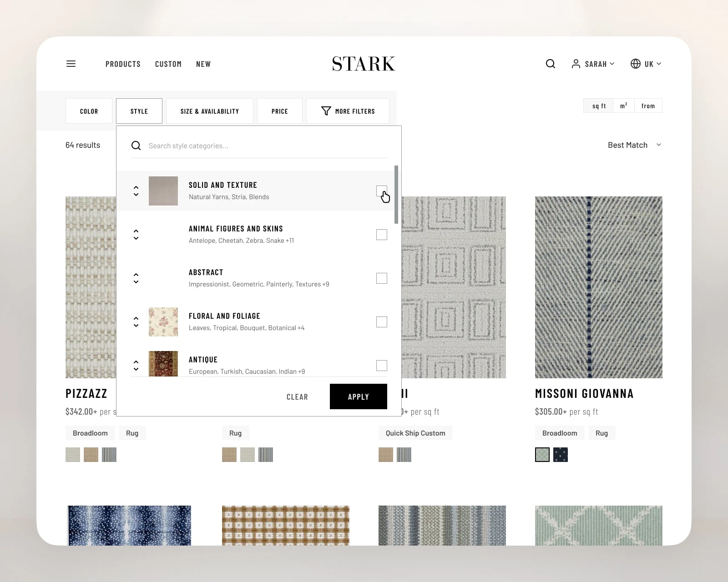Open the SARAH account dropdown
This screenshot has height=582, width=728.
pos(593,64)
